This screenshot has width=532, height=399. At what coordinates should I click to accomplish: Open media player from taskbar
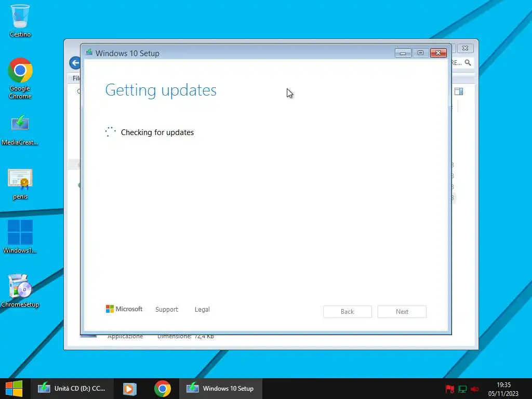tap(129, 389)
